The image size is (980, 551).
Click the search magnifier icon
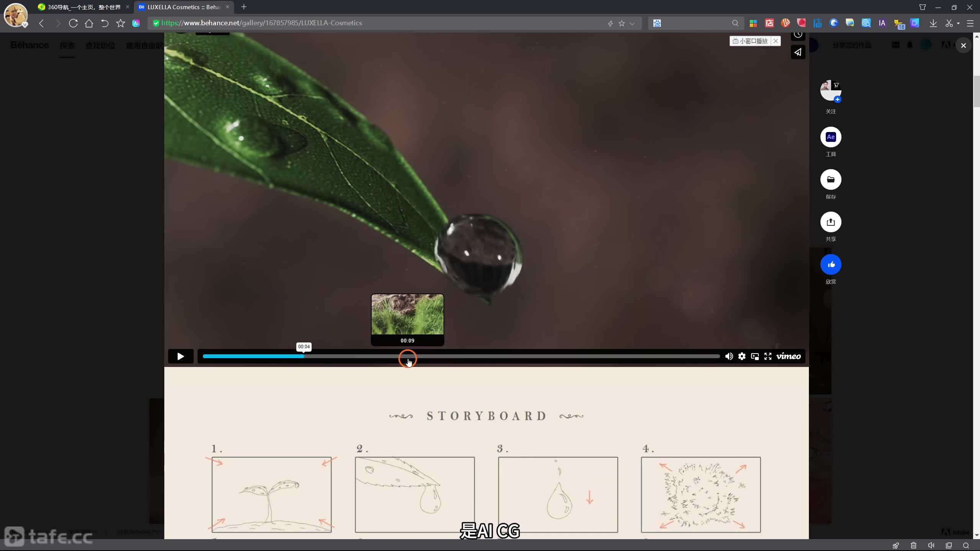point(735,23)
